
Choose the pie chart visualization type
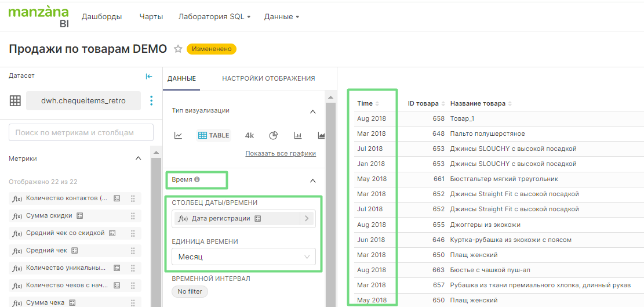pos(274,135)
